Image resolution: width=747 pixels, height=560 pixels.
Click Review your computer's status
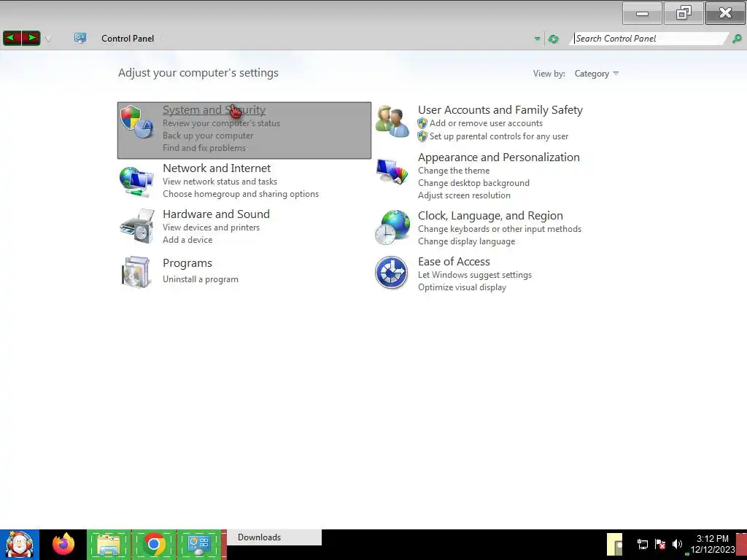click(221, 123)
